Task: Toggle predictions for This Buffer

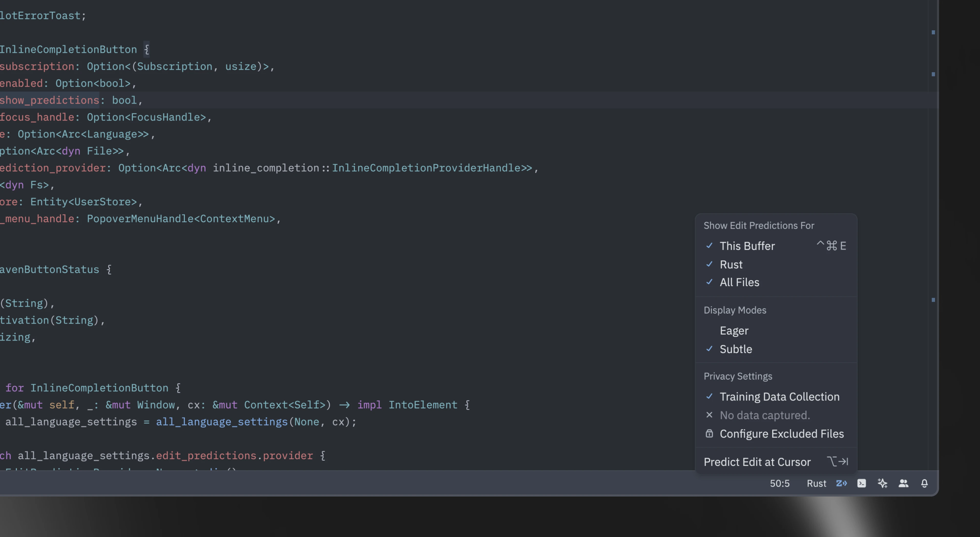Action: [747, 246]
